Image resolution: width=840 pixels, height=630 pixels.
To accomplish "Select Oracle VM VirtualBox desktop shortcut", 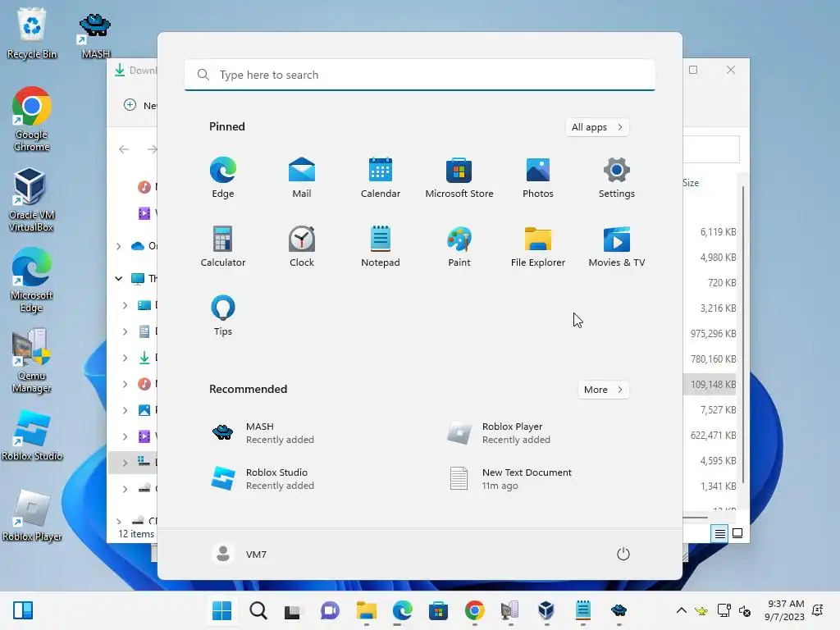I will tap(31, 199).
